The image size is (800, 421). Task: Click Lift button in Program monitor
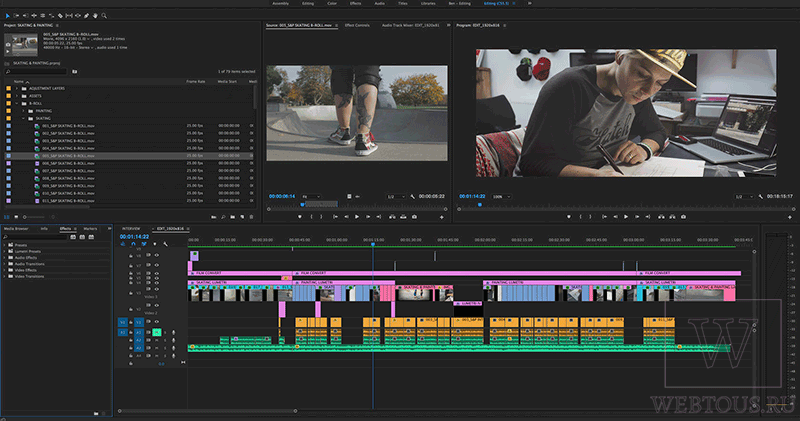click(661, 217)
